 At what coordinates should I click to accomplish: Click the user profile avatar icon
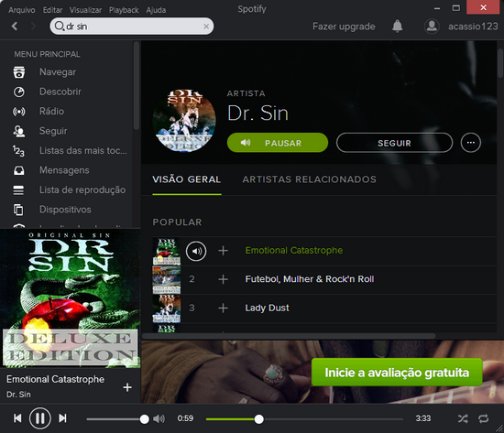(432, 26)
